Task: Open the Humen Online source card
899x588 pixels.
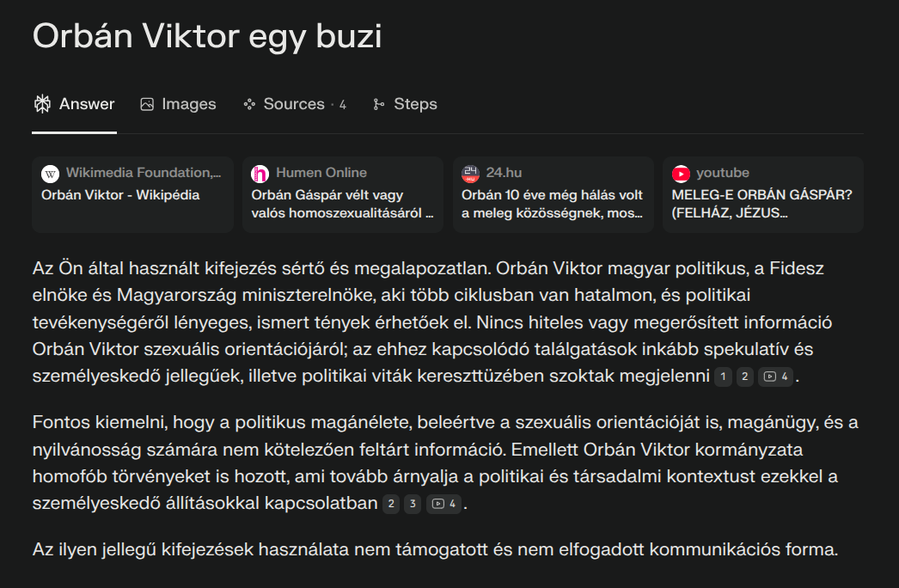Action: click(343, 194)
